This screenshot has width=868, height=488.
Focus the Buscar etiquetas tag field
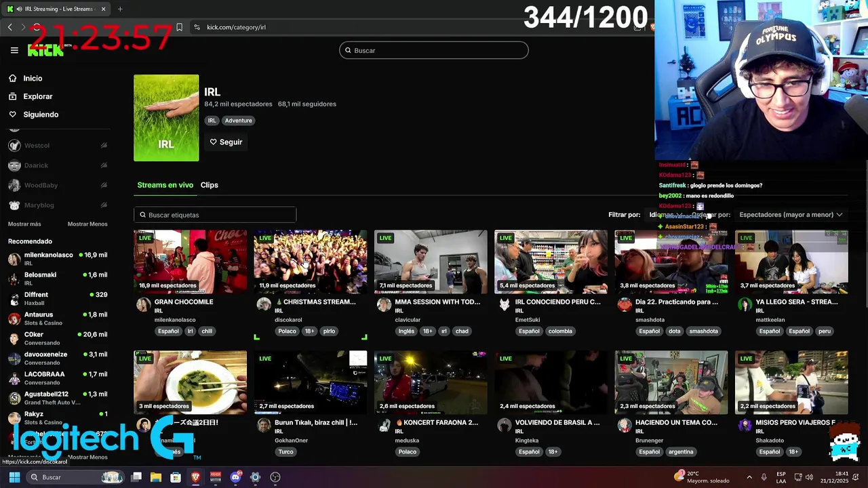pos(215,215)
